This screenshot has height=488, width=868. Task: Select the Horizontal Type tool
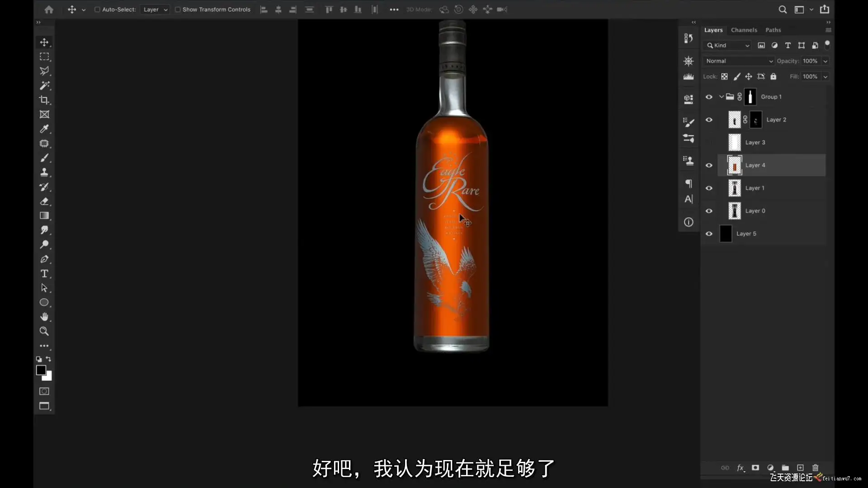coord(44,273)
